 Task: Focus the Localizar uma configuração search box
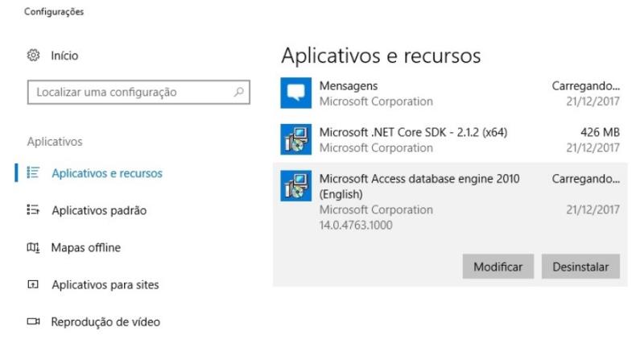click(x=129, y=93)
